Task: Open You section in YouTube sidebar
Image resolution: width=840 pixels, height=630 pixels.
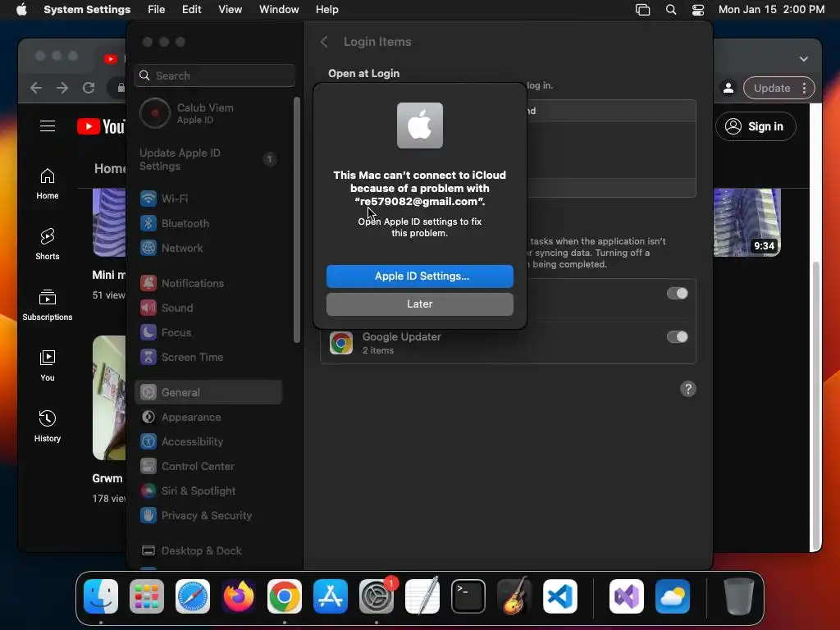Action: [x=47, y=365]
